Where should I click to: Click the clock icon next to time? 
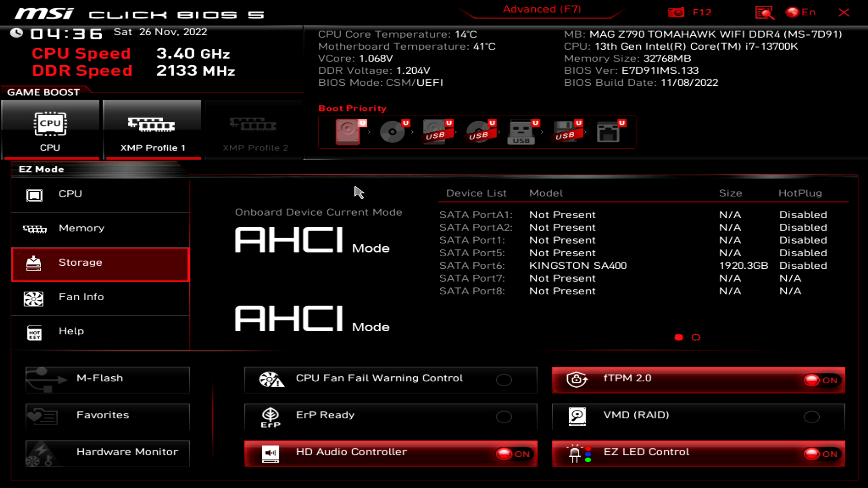point(17,33)
